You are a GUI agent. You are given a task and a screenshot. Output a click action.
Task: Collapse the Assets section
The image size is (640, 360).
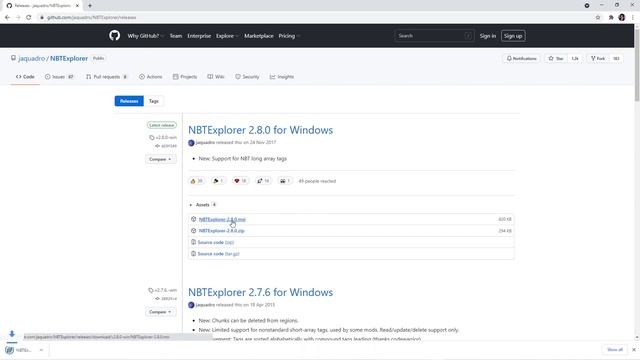202,205
